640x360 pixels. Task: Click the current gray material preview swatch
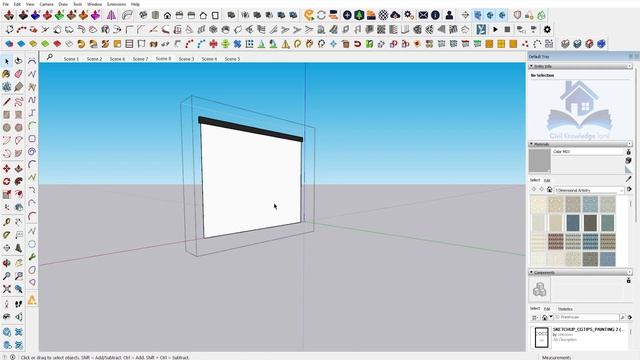click(540, 160)
